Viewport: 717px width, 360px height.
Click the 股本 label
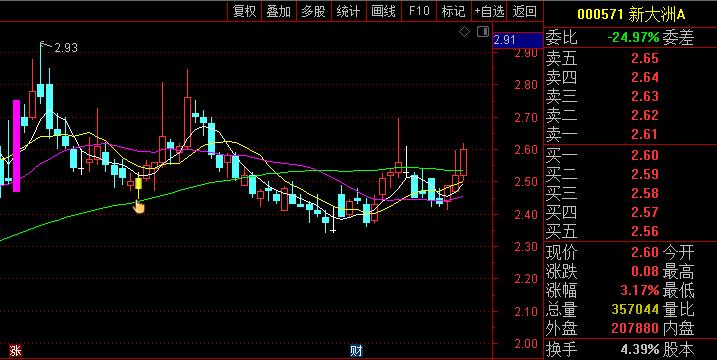[x=679, y=350]
